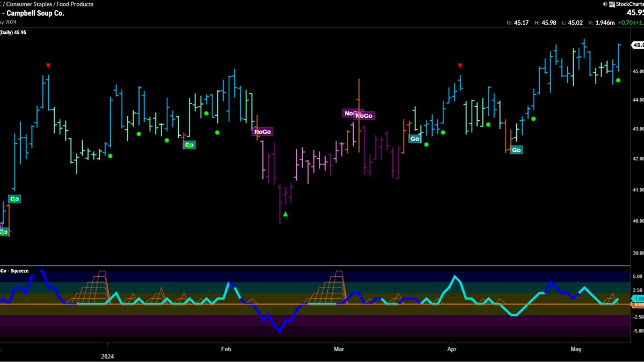Click the white 45.9 price tag on axis

pyautogui.click(x=636, y=46)
